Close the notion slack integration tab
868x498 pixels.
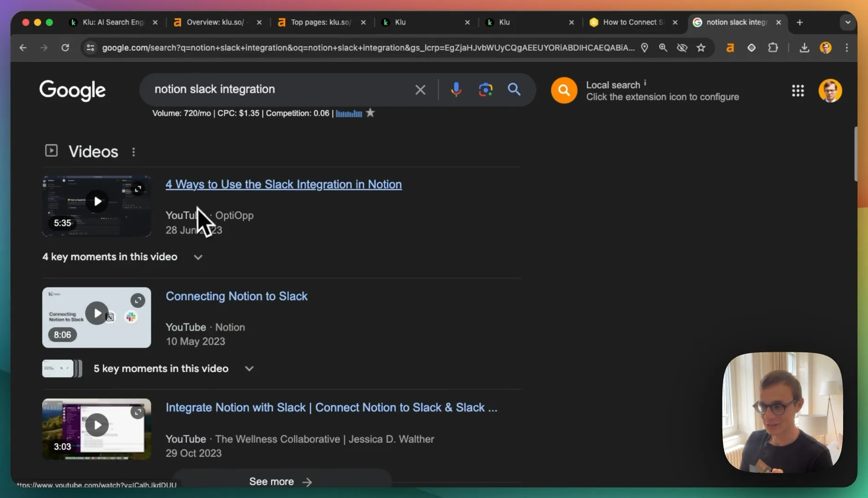[779, 22]
